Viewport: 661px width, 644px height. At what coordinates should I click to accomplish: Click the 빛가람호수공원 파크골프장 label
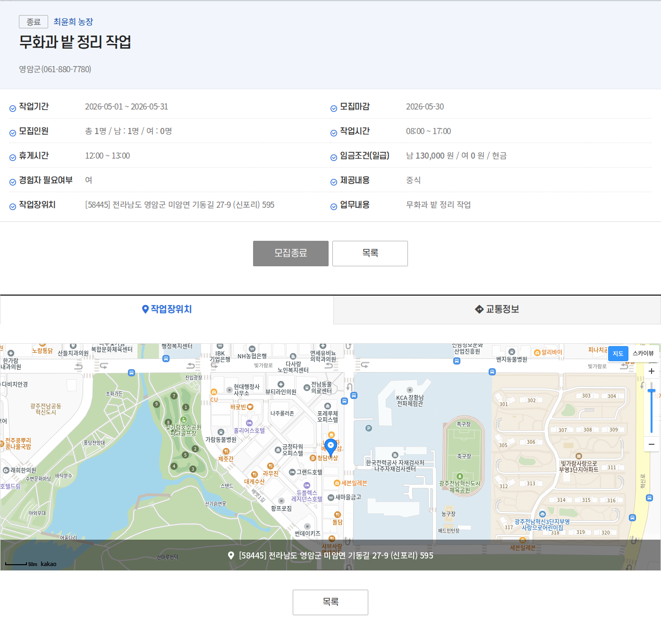(x=183, y=430)
